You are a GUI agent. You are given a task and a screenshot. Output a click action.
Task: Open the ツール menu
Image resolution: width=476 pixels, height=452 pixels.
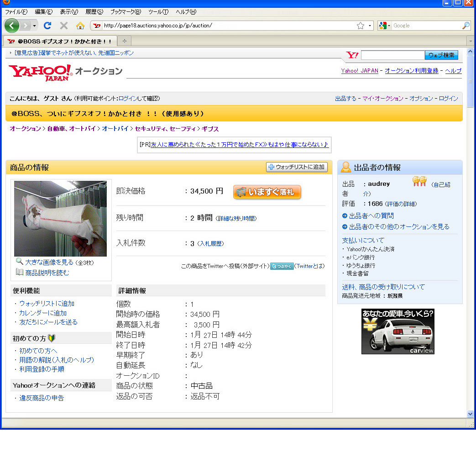(x=158, y=12)
